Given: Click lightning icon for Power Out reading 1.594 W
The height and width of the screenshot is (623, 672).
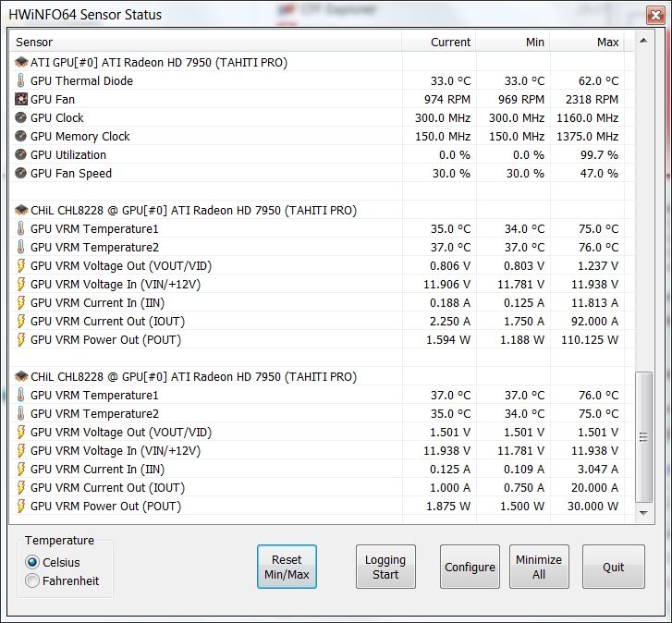Looking at the screenshot, I should tap(20, 339).
